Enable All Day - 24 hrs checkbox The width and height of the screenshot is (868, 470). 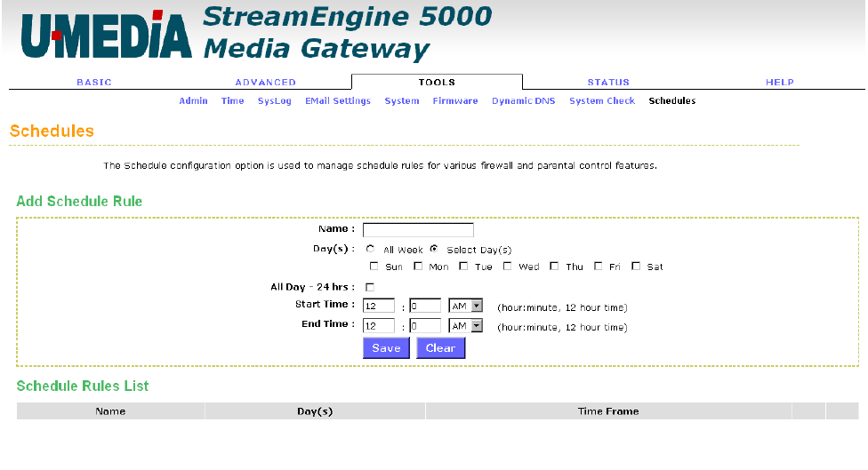(370, 287)
